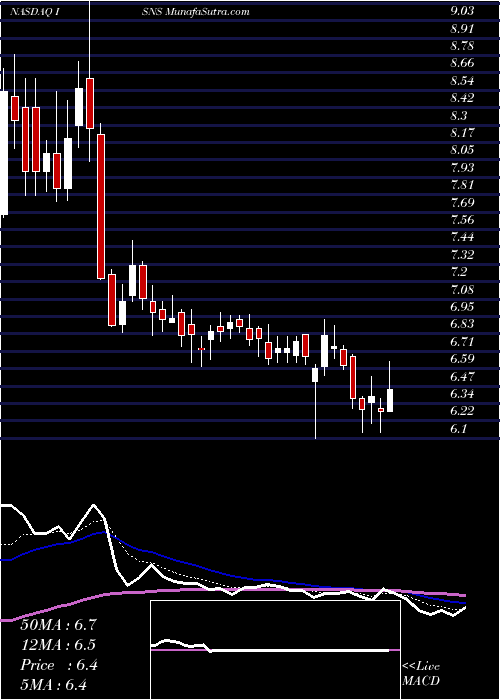Click the 8.05 price axis label

click(462, 150)
